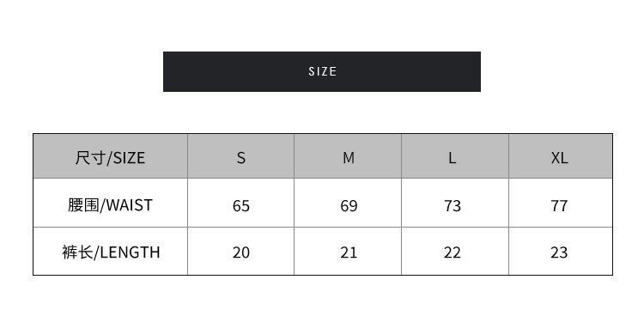Select length value 20 for S
The width and height of the screenshot is (644, 316).
coord(241,252)
